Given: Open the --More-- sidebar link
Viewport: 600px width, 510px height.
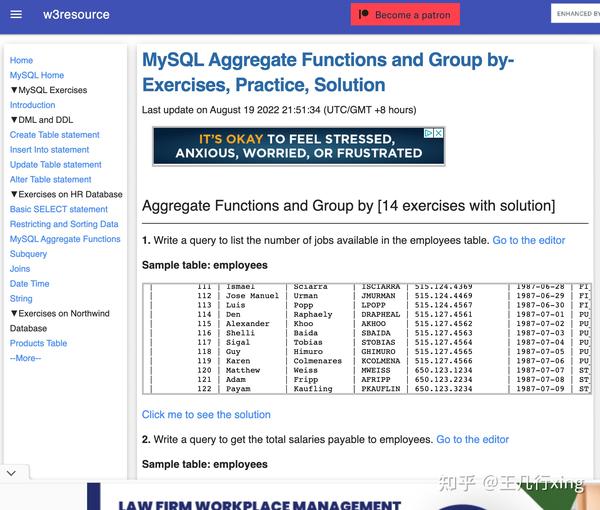Looking at the screenshot, I should click(x=25, y=358).
